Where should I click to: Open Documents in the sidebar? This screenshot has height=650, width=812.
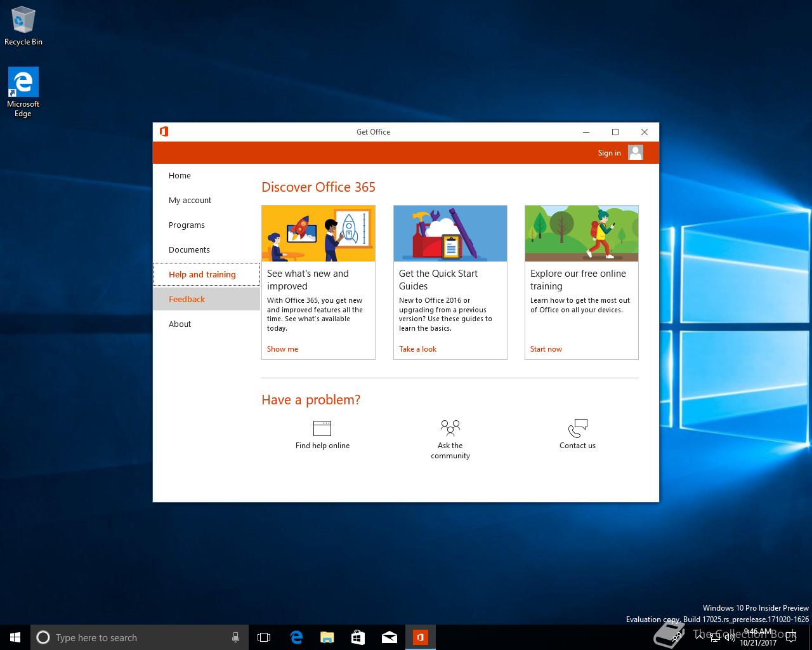coord(206,250)
